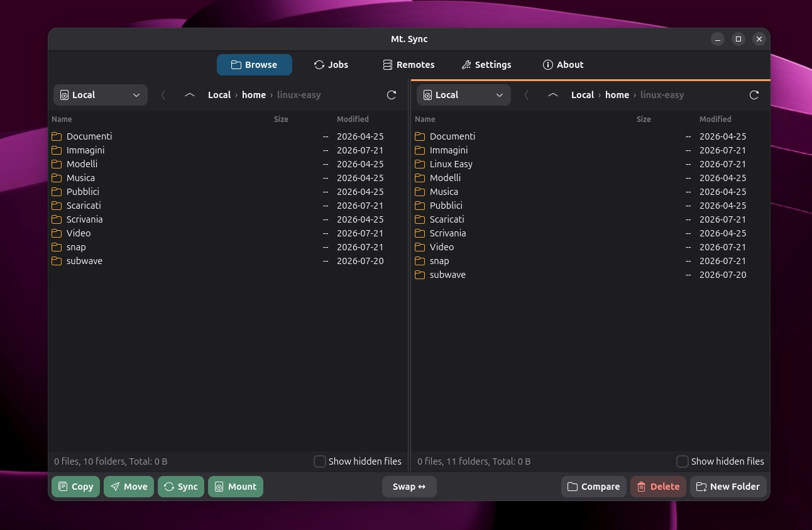
Task: Open the About tab
Action: (563, 65)
